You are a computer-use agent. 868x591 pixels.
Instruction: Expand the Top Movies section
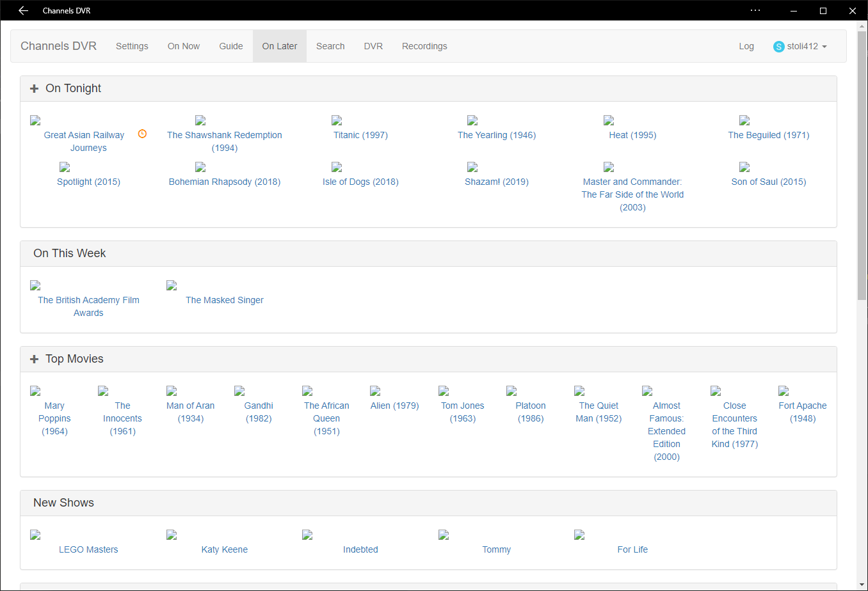(35, 359)
